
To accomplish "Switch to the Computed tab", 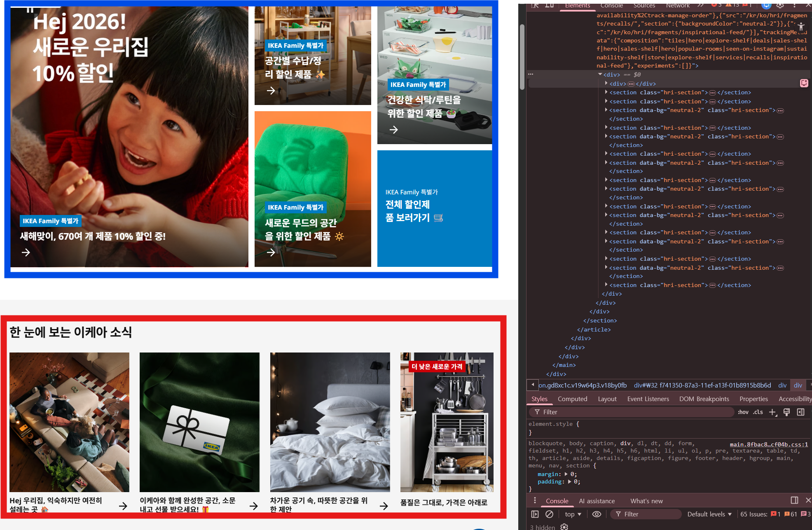I will [x=572, y=399].
